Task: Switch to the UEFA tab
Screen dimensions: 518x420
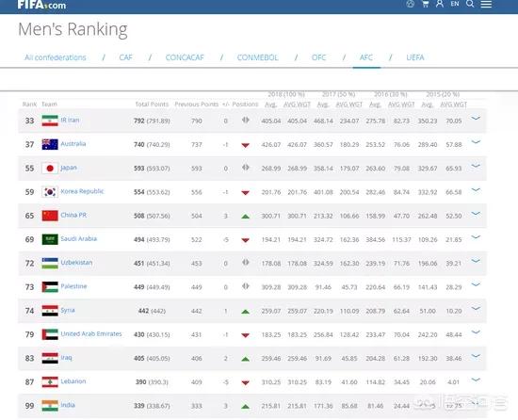Action: point(415,57)
